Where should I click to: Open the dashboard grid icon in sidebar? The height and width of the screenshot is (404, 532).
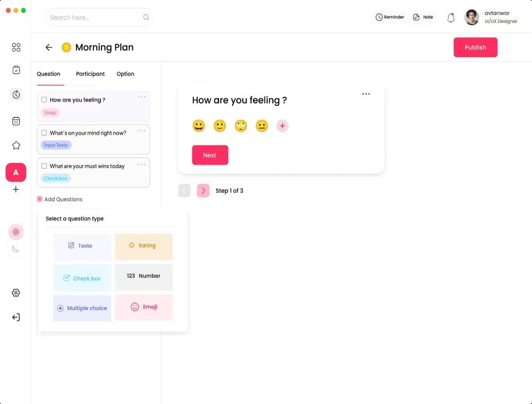tap(16, 47)
